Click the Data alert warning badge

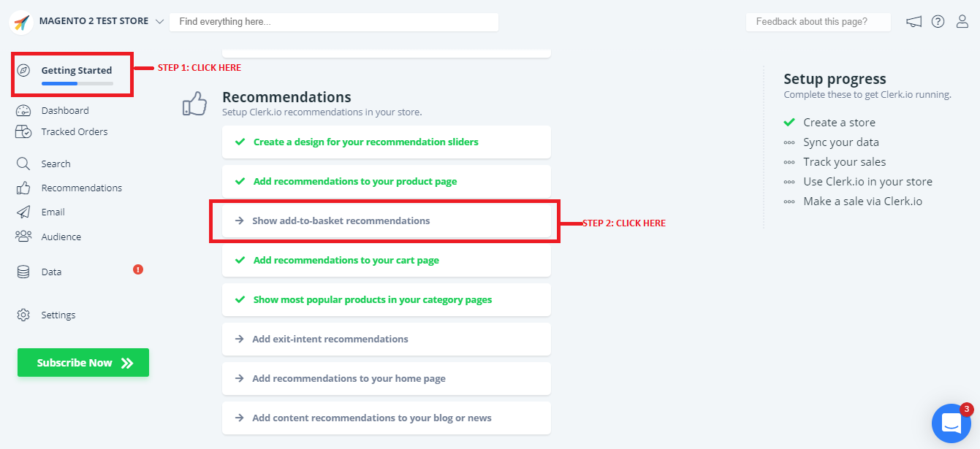pyautogui.click(x=138, y=269)
